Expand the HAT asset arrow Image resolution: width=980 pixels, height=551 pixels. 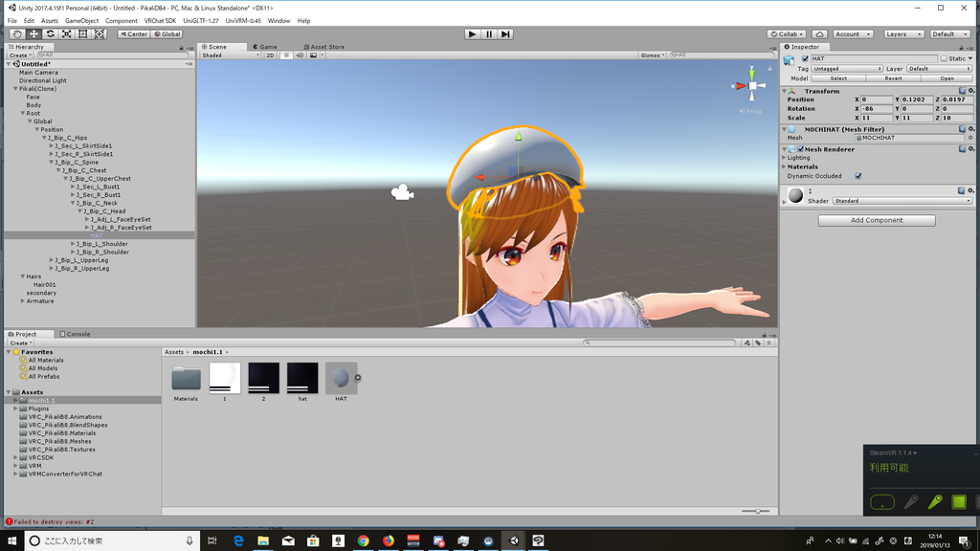[x=358, y=378]
